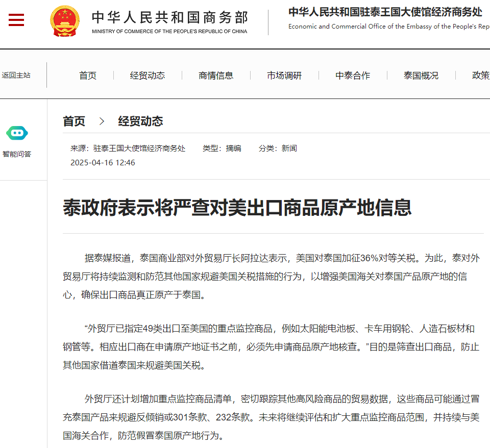Open the hamburger menu at top left

click(x=16, y=19)
